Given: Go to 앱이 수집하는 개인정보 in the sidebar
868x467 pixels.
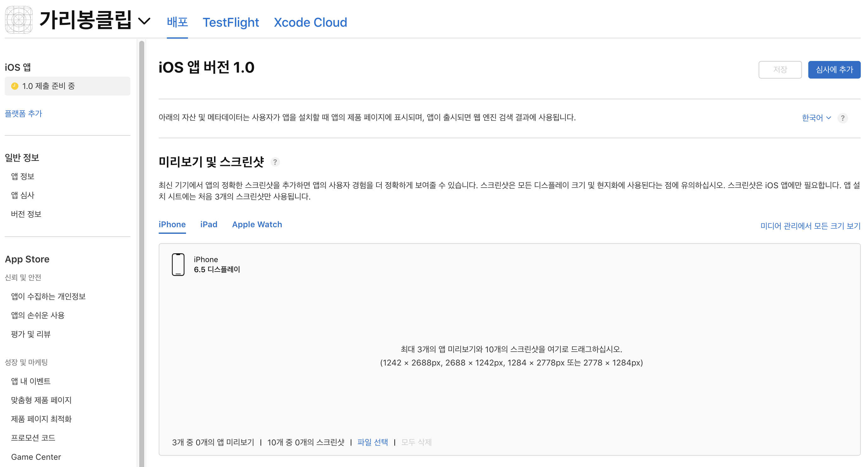Looking at the screenshot, I should [48, 296].
